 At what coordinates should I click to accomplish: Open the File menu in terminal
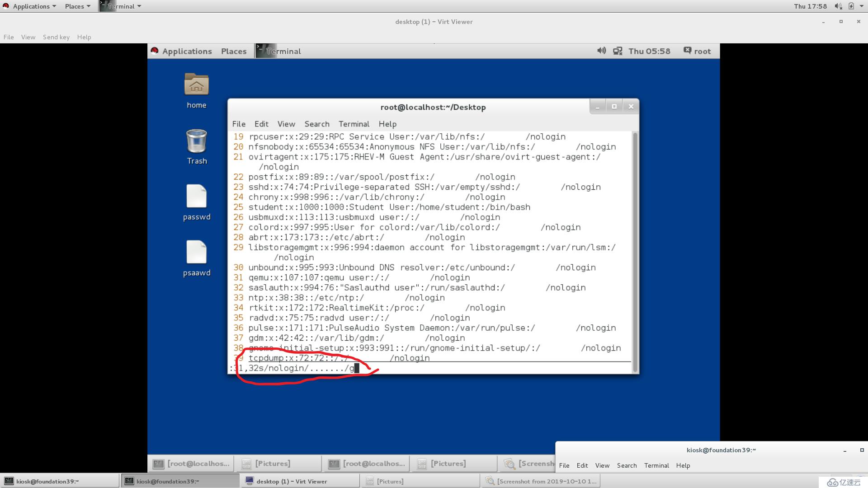[x=239, y=123]
